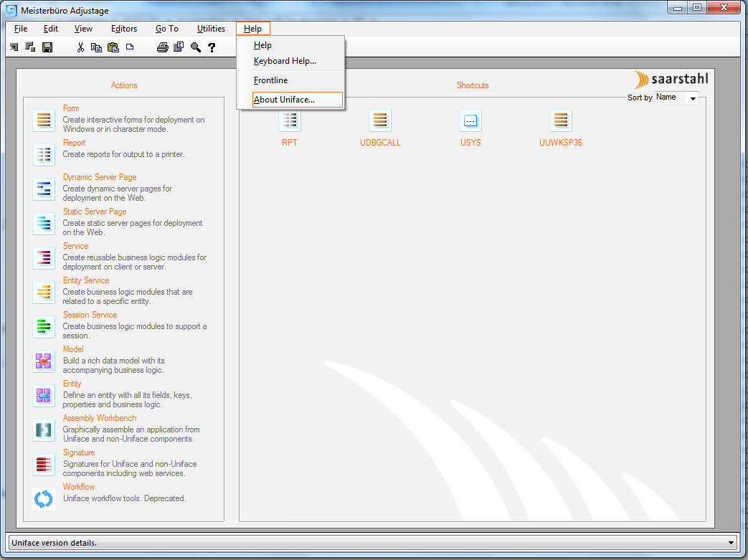Viewport: 748px width, 560px height.
Task: Click the Report link
Action: 74,143
